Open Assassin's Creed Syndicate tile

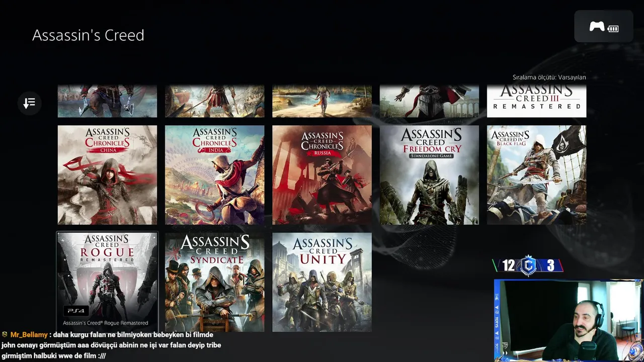click(x=214, y=282)
